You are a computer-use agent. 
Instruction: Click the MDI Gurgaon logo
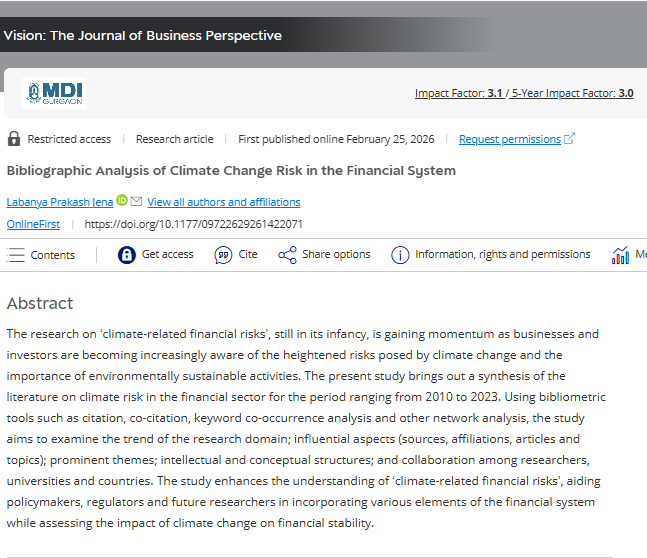tap(54, 93)
